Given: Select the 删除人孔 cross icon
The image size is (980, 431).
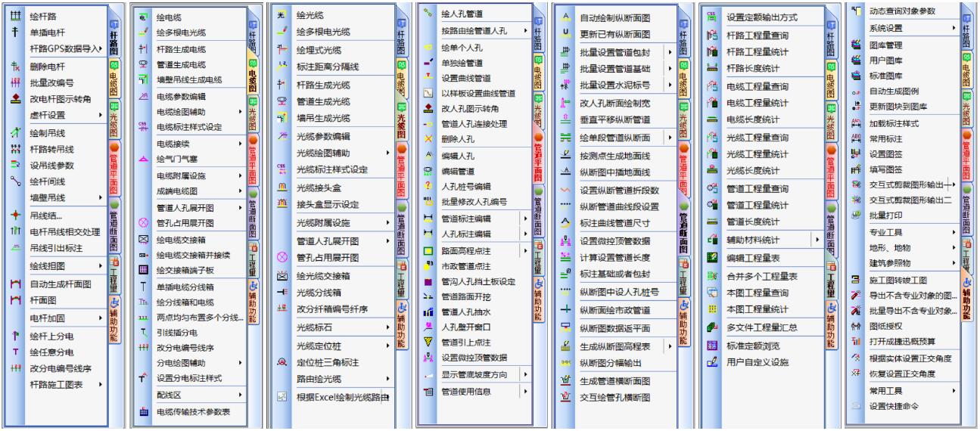Looking at the screenshot, I should (x=428, y=139).
